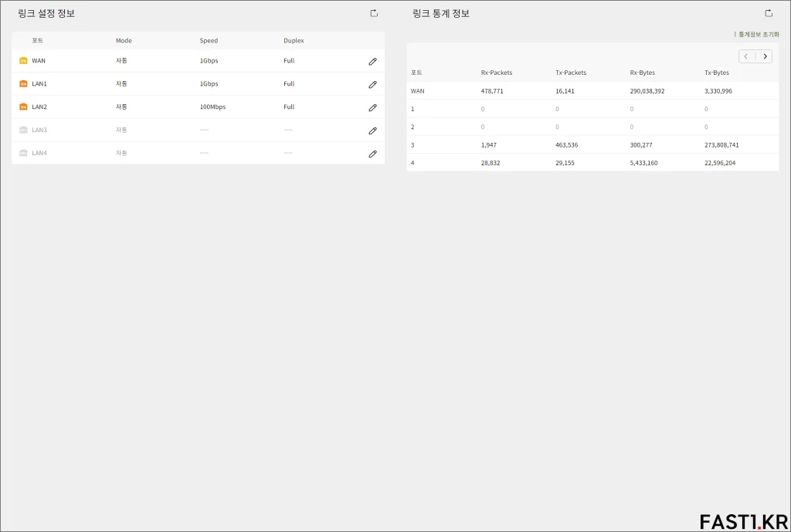The height and width of the screenshot is (532, 791).
Task: Click the 5,433,160 Rx-Bytes value
Action: [643, 163]
